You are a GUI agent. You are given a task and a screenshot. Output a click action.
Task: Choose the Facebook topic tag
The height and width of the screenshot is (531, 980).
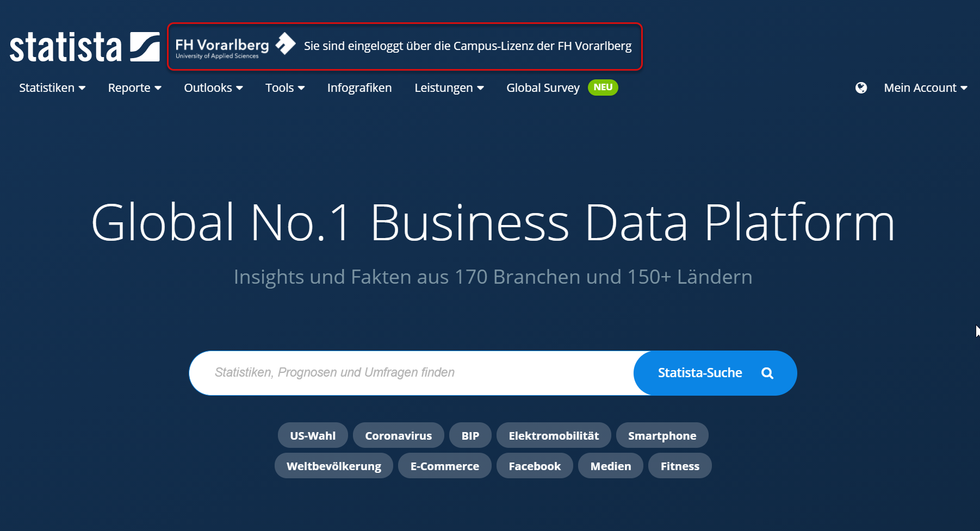535,466
